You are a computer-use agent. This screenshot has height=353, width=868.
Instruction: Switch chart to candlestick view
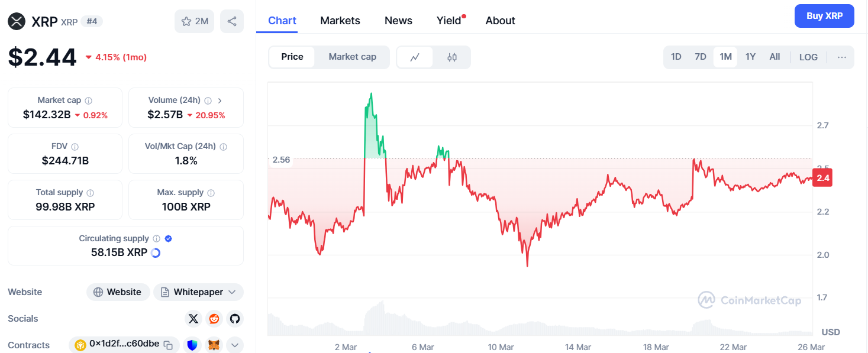[452, 57]
